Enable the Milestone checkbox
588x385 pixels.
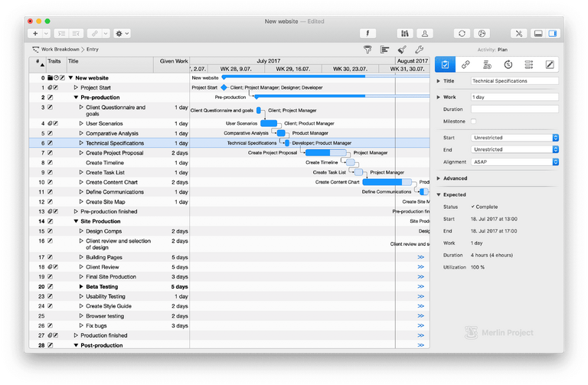click(474, 121)
